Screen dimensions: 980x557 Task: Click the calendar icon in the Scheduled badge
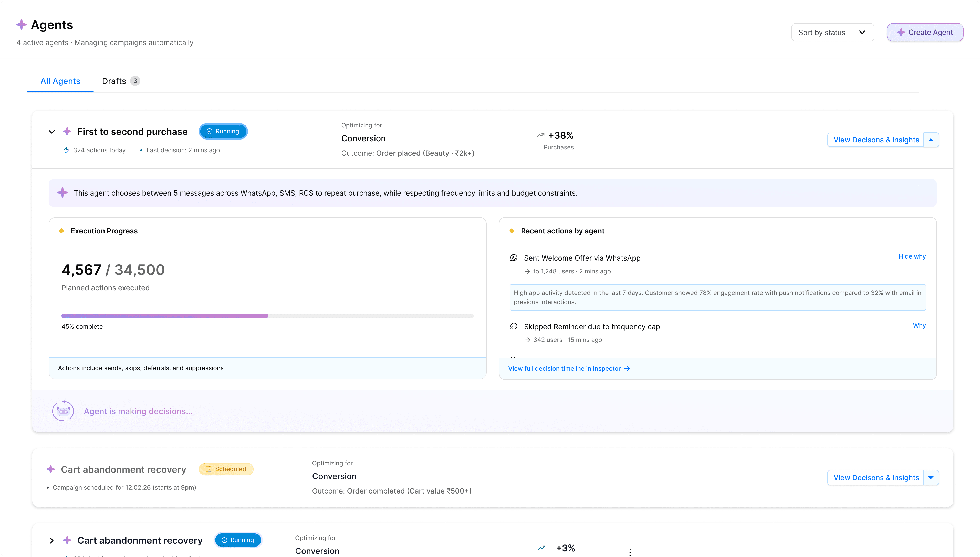pos(209,469)
